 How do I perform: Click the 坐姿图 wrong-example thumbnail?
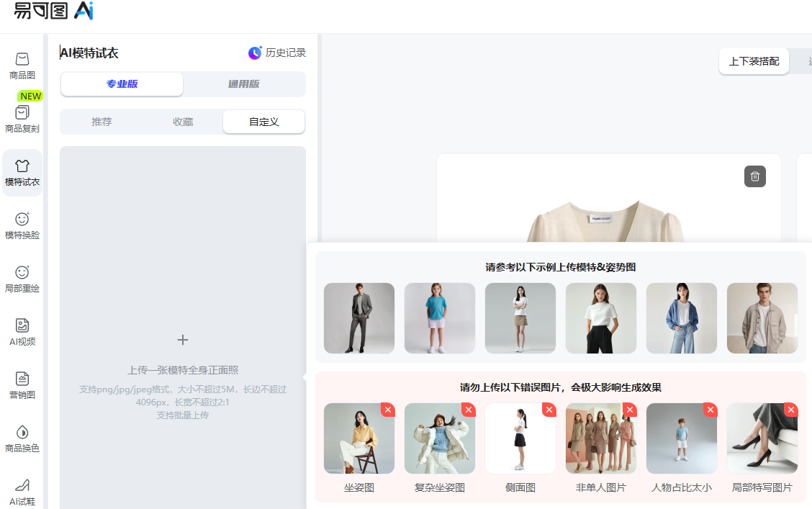point(359,438)
